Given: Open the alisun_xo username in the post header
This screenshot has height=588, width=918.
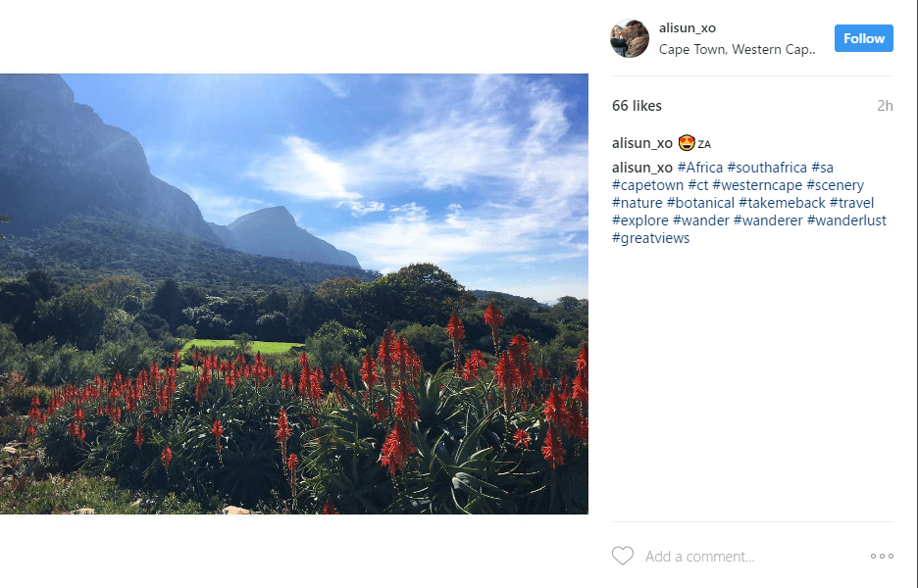Looking at the screenshot, I should tap(688, 28).
